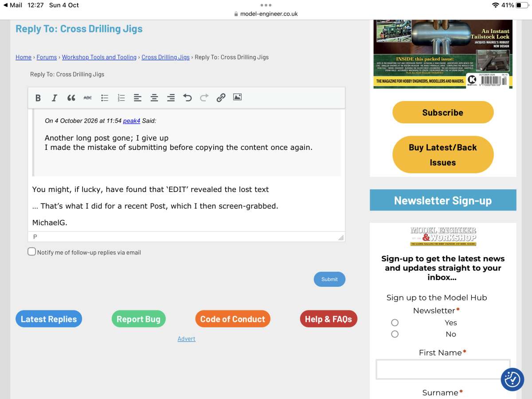This screenshot has width=532, height=399.
Task: Apply italic formatting
Action: [55, 98]
